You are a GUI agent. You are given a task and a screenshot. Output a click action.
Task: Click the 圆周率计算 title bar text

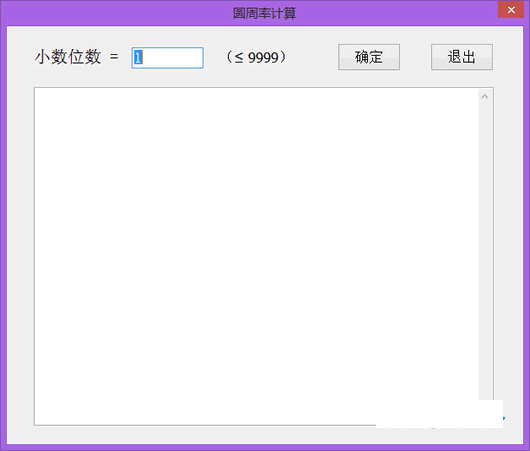[x=265, y=13]
